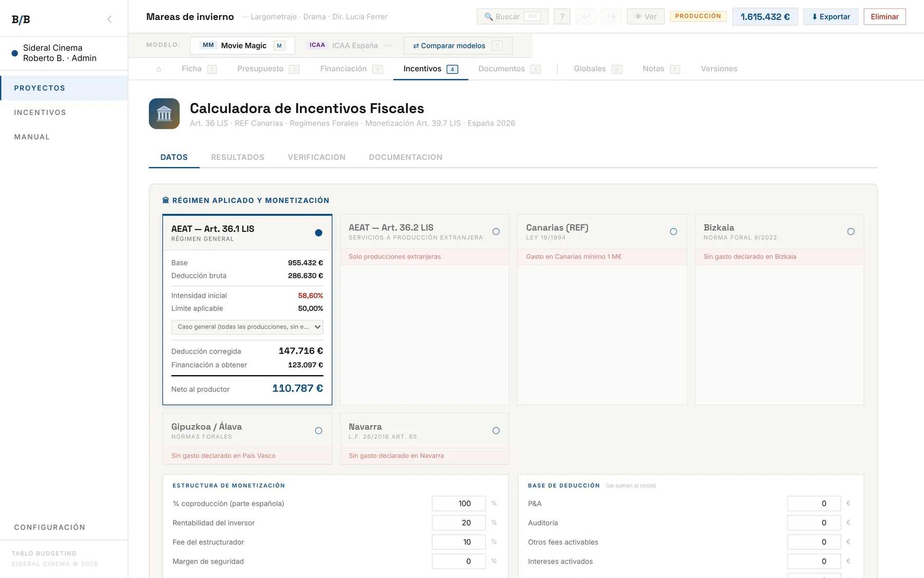
Task: Click the B/B logo
Action: tap(21, 20)
